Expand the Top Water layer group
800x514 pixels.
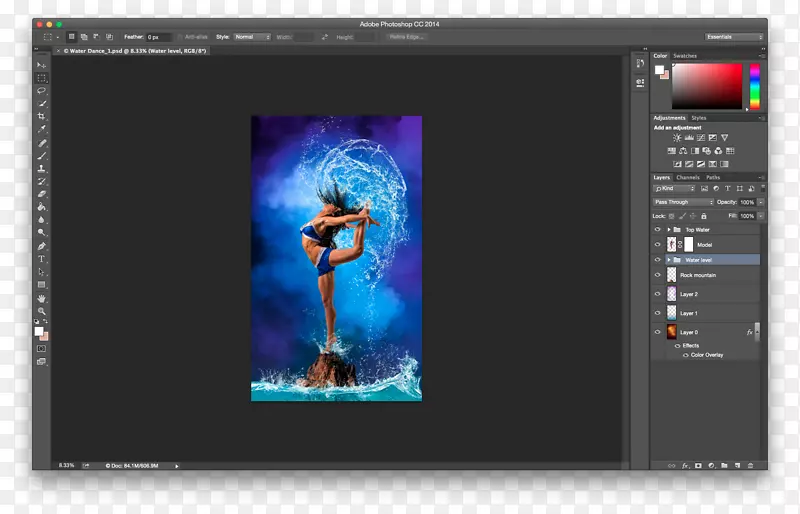point(667,229)
